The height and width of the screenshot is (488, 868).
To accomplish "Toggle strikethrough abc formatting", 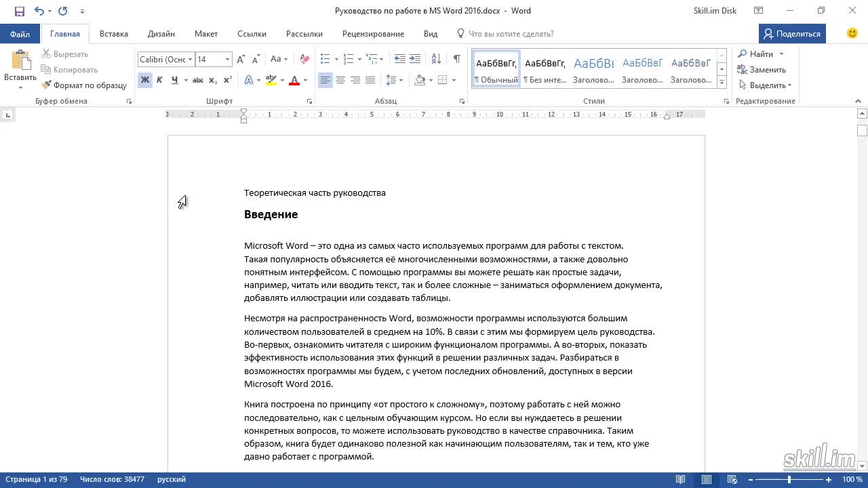I will tap(198, 80).
